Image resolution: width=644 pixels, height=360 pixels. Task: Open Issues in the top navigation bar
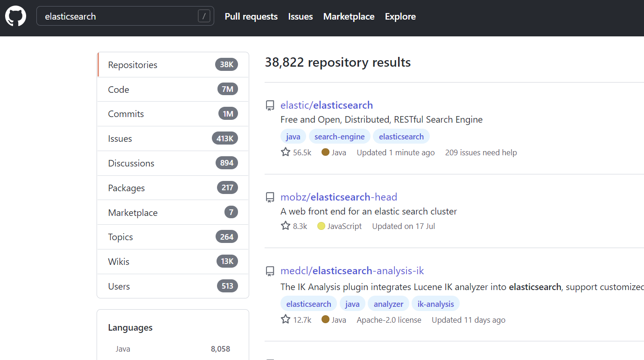click(301, 16)
